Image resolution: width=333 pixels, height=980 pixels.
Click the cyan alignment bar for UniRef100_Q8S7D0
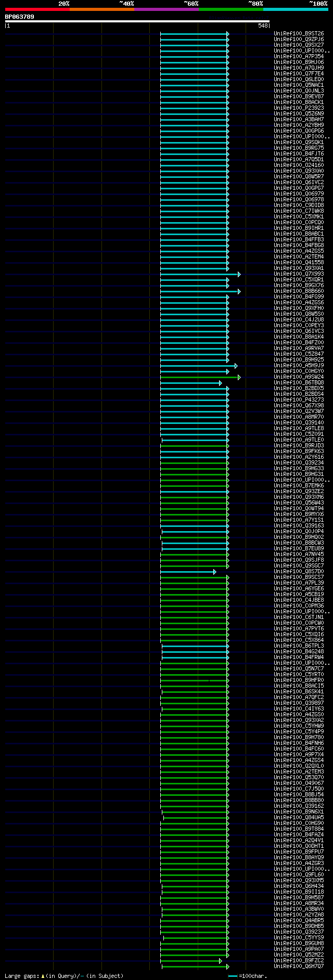[x=188, y=572]
